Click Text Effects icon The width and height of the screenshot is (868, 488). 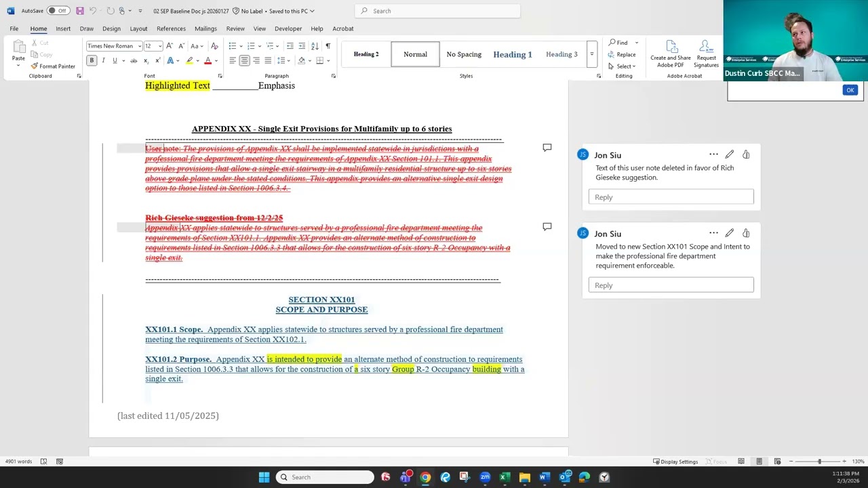click(170, 61)
